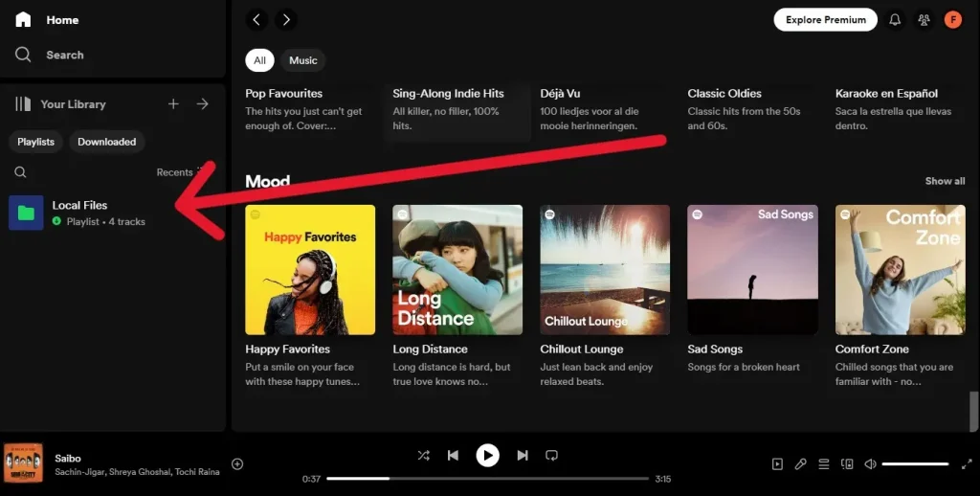Adjust the volume slider
980x496 pixels.
point(915,464)
